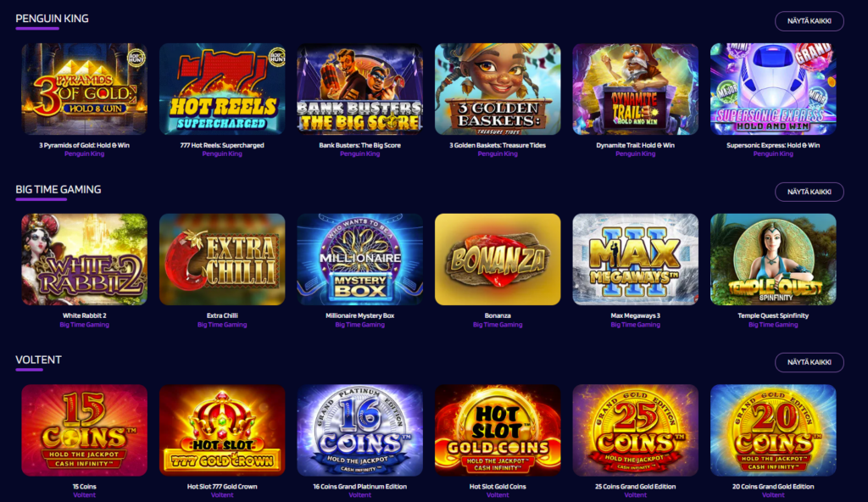The width and height of the screenshot is (868, 502).
Task: Open Temple Quest Spinfinity game tile
Action: [x=773, y=259]
